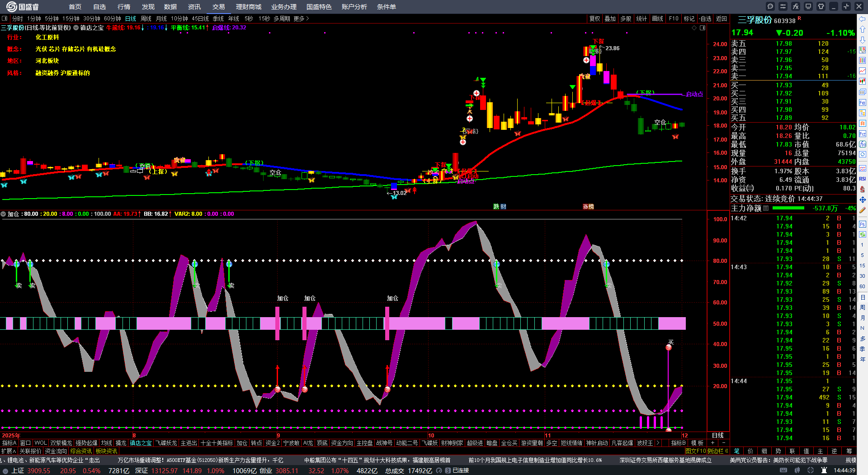Image resolution: width=868 pixels, height=475 pixels.
Task: Click the screen display icon in title bar
Action: pos(808,6)
